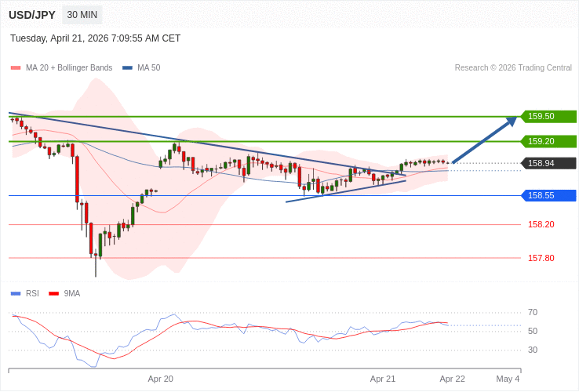Click the blue forecast arrow head
The width and height of the screenshot is (579, 392).
[x=512, y=121]
